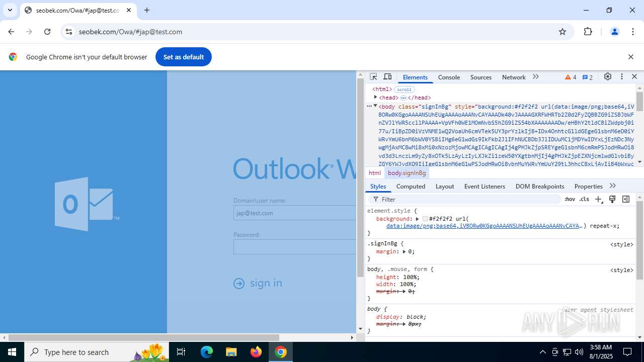Toggle device toolbar icon in DevTools
Image resolution: width=644 pixels, height=362 pixels.
387,77
